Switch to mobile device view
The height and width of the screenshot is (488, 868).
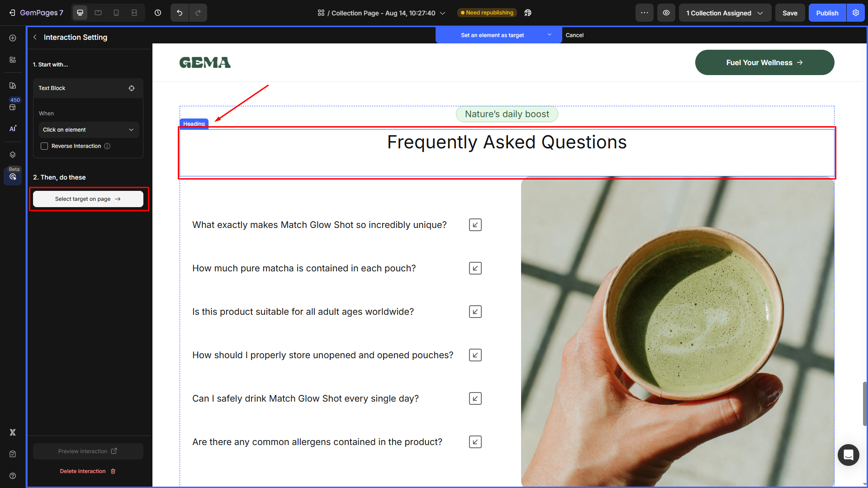click(x=116, y=13)
